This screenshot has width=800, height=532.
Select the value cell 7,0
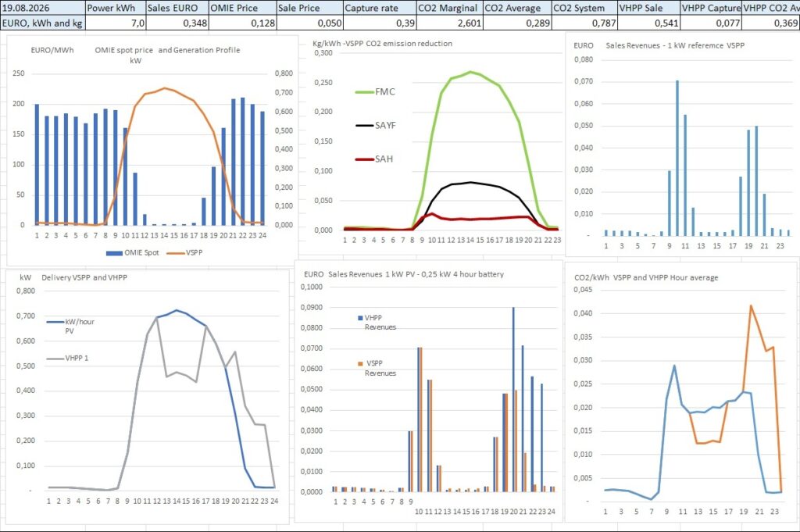pos(116,23)
